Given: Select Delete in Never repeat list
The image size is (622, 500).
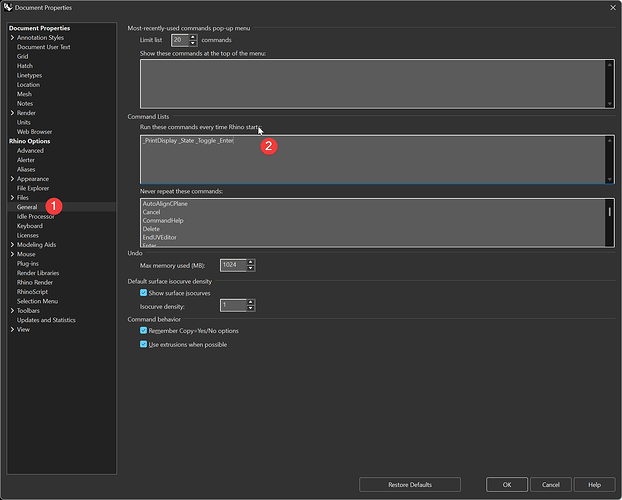Looking at the screenshot, I should [151, 229].
